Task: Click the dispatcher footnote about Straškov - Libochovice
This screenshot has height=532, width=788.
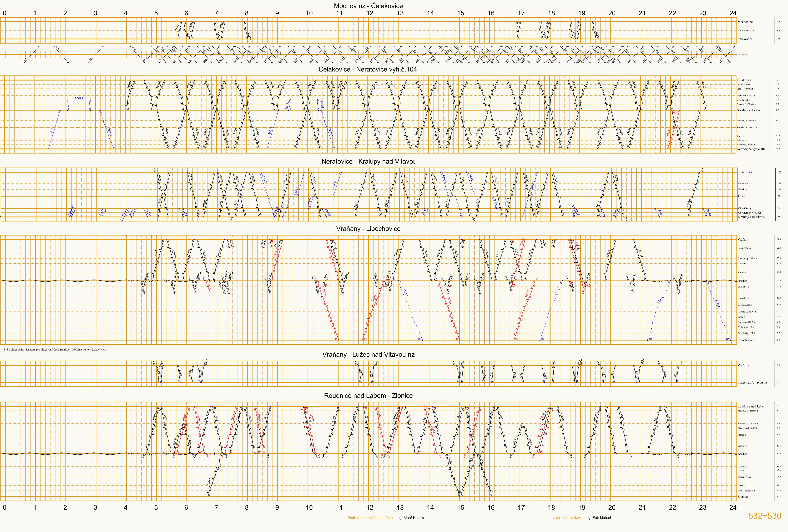Action: tap(55, 350)
